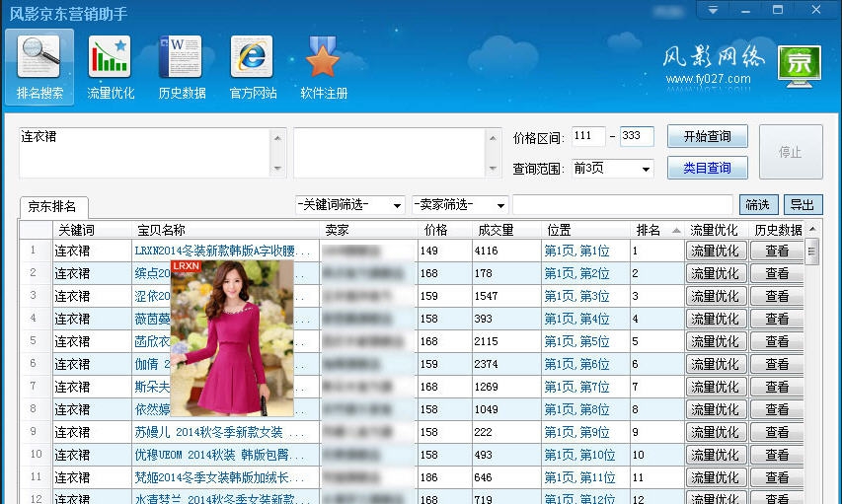Open the LRXN2014冬装新款韩版 product link

tap(222, 251)
